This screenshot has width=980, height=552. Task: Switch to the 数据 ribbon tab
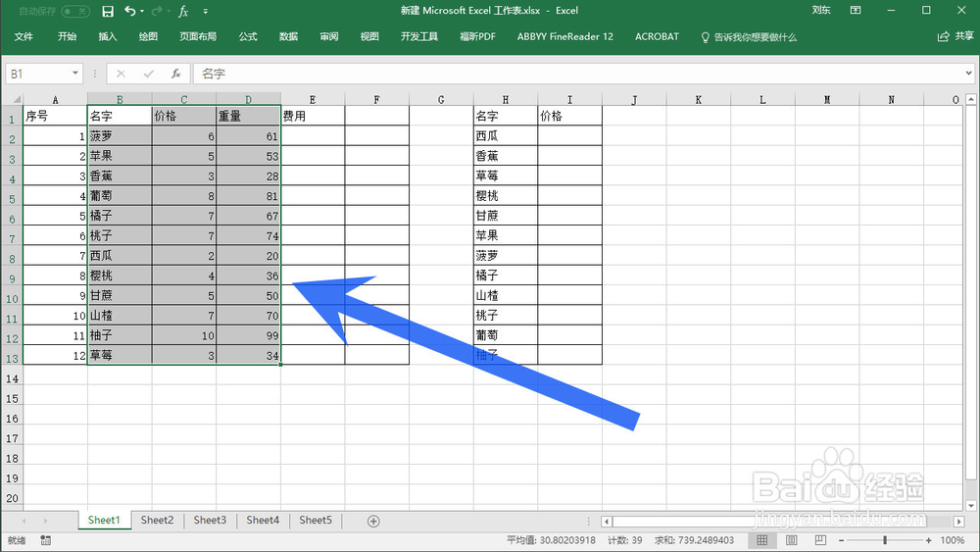coord(289,36)
